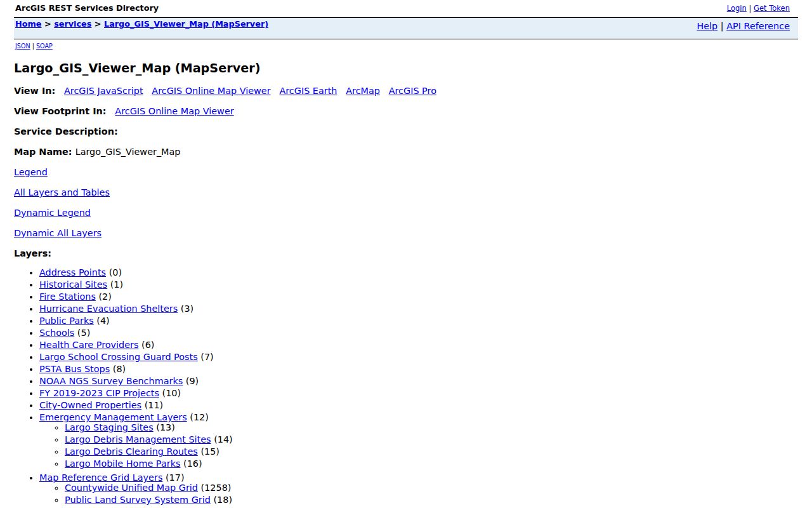Open the Schools layer
This screenshot has width=812, height=508.
coord(57,333)
